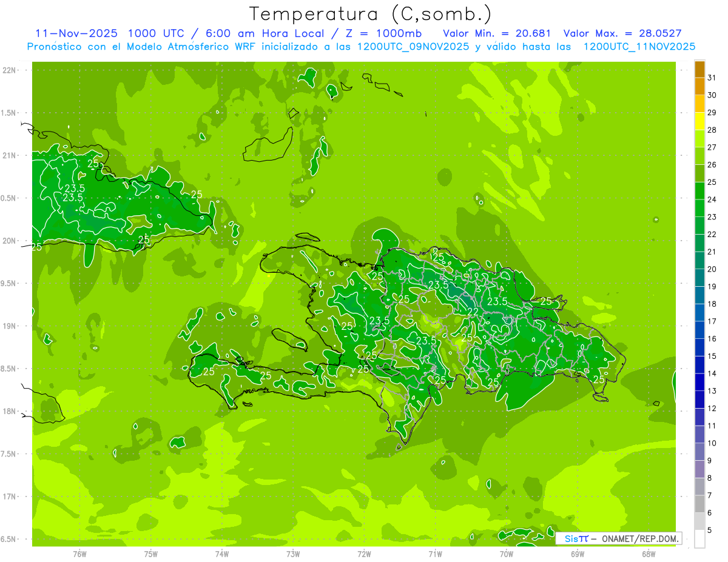
Task: Click the "22" contour label on the map
Action: pos(473,312)
